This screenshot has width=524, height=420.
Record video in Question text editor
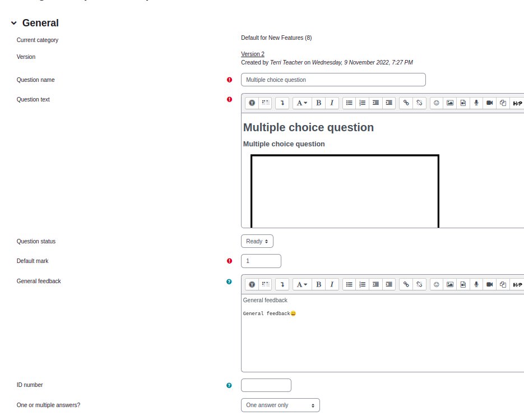point(490,103)
